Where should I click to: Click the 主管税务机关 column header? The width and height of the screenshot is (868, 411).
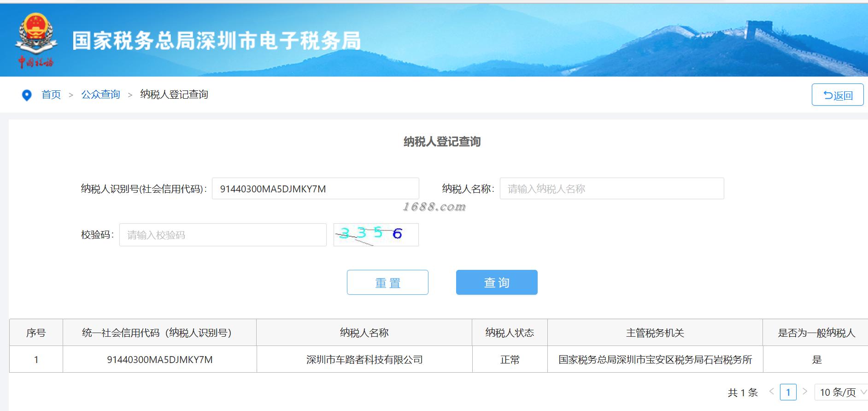click(655, 333)
